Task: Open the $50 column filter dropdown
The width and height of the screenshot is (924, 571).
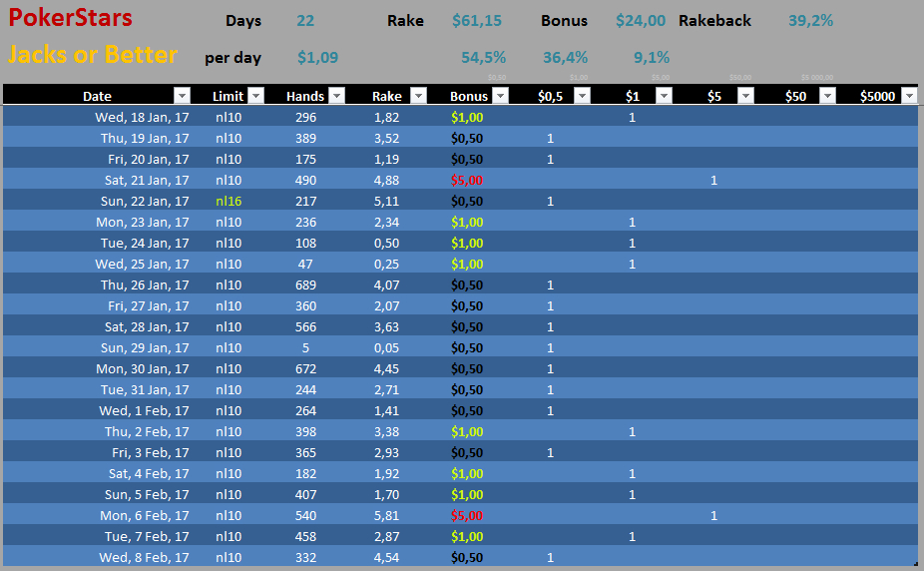Action: (x=828, y=96)
